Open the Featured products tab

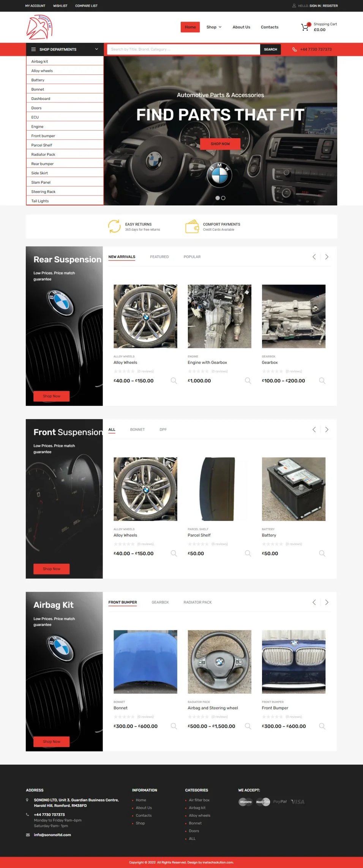[x=159, y=257]
